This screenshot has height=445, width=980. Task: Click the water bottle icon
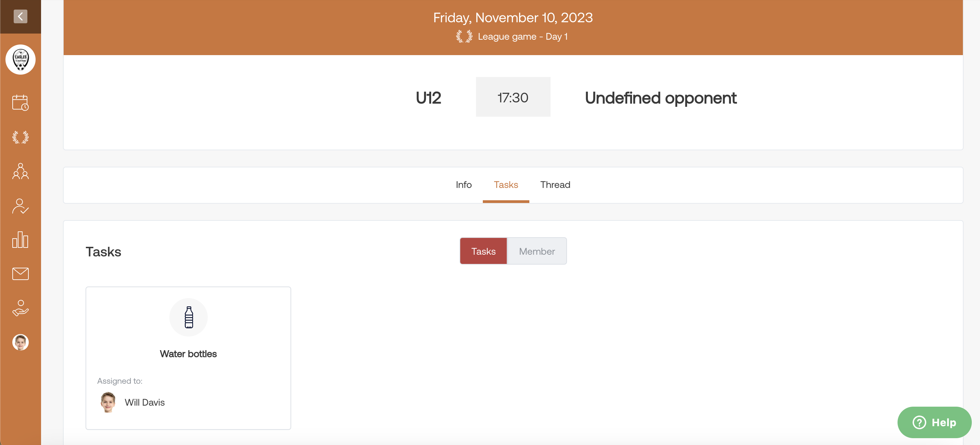click(x=189, y=317)
